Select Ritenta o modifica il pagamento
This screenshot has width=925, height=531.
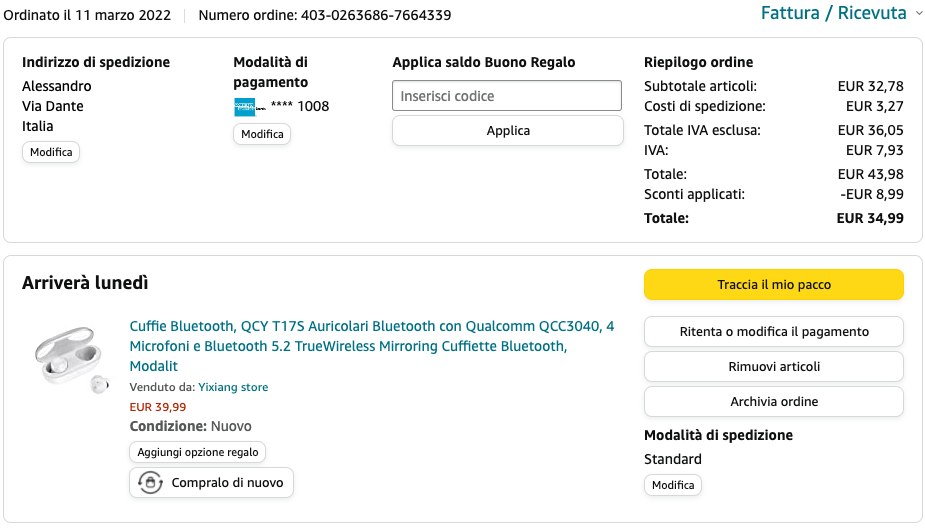click(x=774, y=332)
